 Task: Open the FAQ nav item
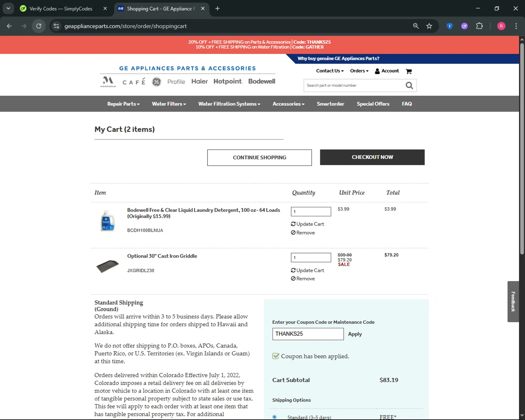(407, 104)
